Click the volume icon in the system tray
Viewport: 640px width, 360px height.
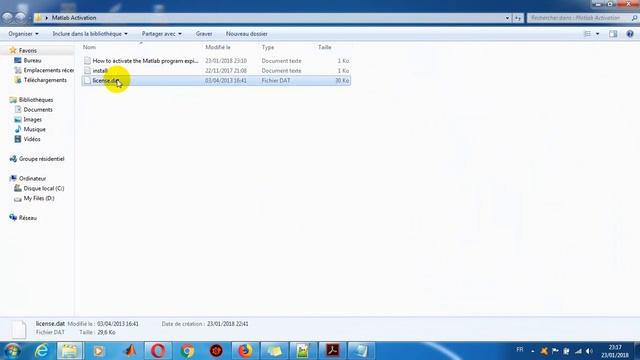pos(589,351)
